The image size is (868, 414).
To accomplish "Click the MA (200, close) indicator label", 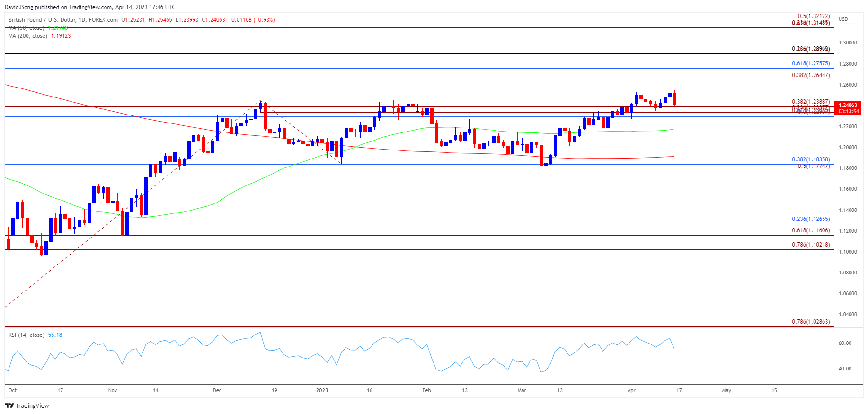I will 28,36.
